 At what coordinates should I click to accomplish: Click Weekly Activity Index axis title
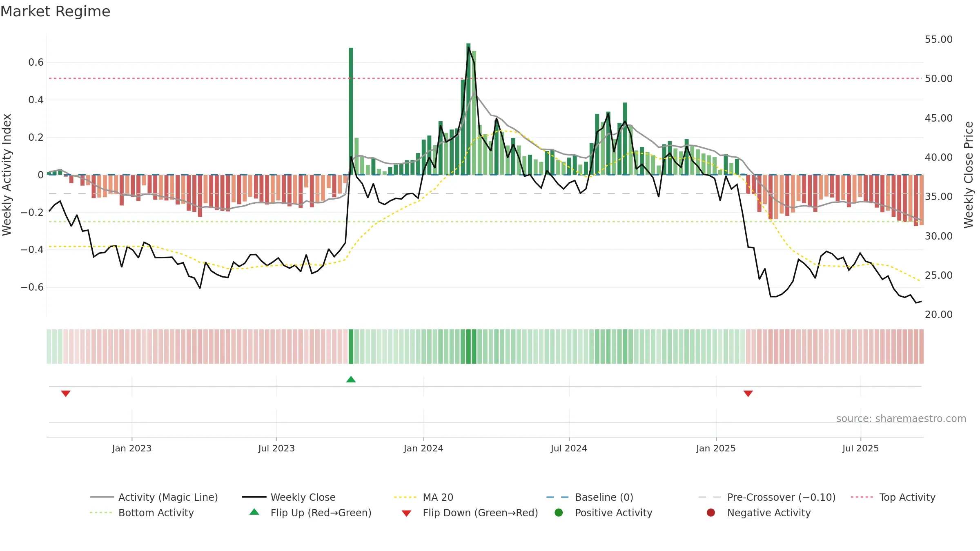click(x=7, y=175)
